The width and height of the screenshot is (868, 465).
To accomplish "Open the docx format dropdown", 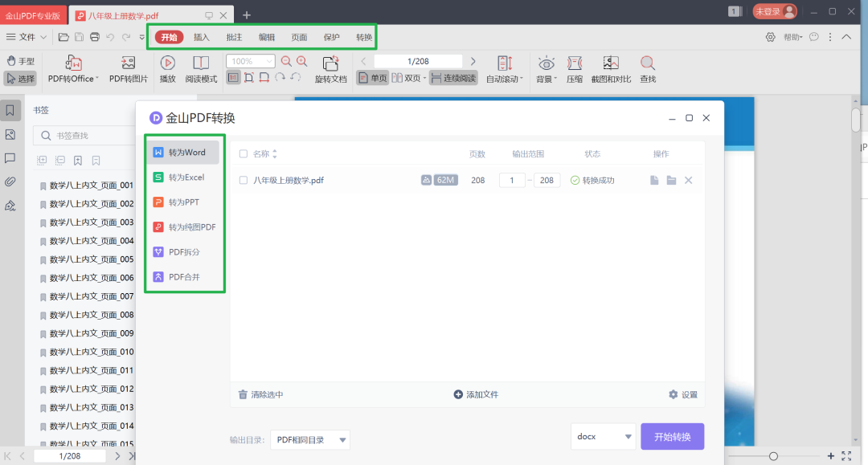I will pos(603,436).
